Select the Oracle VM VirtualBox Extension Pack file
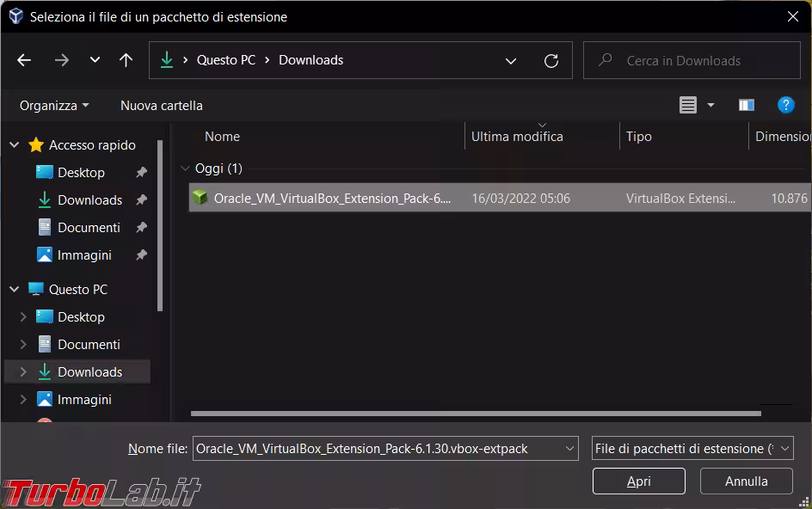Screen dimensions: 812x509 (x=331, y=199)
